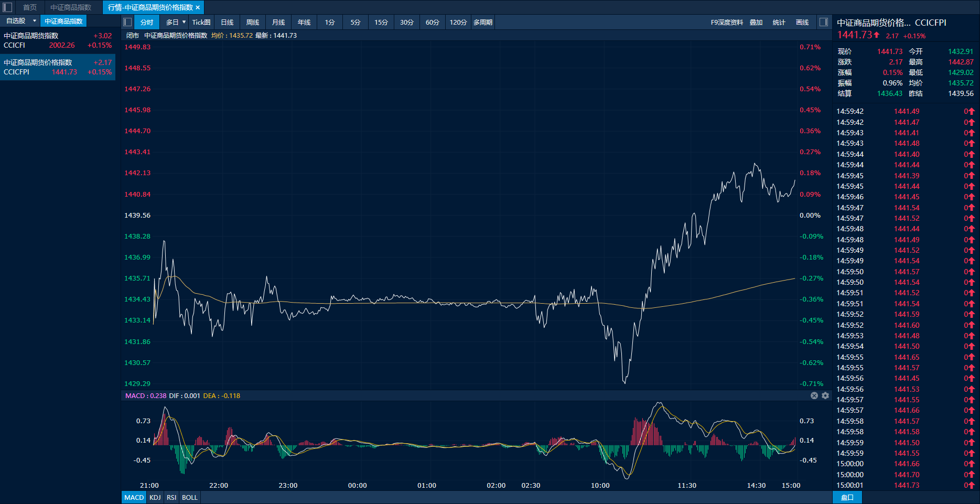Switch to the 首页 tab
Image resolution: width=980 pixels, height=504 pixels.
click(x=30, y=7)
